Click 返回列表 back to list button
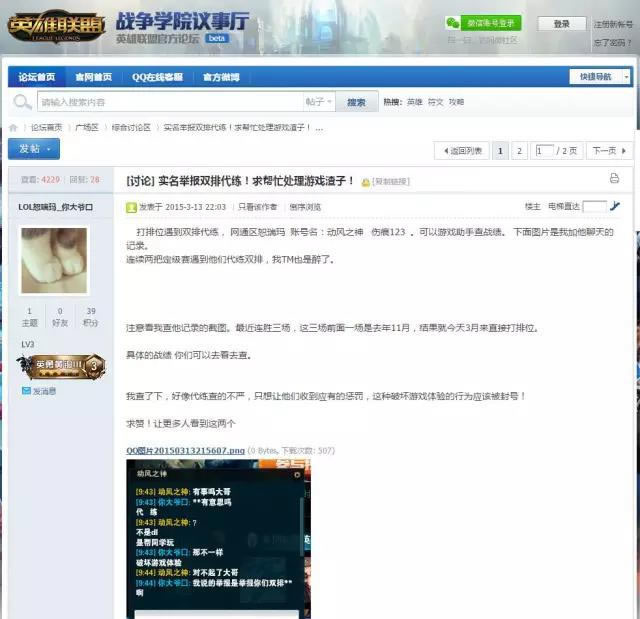The width and height of the screenshot is (640, 619). (462, 151)
